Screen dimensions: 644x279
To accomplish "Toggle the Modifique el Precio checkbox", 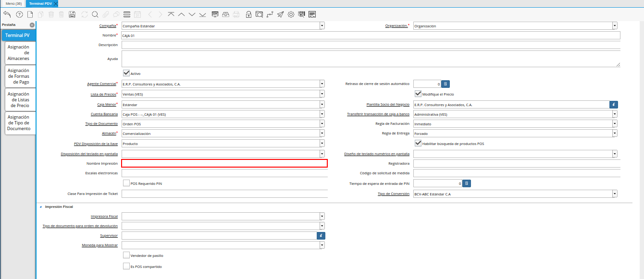I will [x=418, y=94].
